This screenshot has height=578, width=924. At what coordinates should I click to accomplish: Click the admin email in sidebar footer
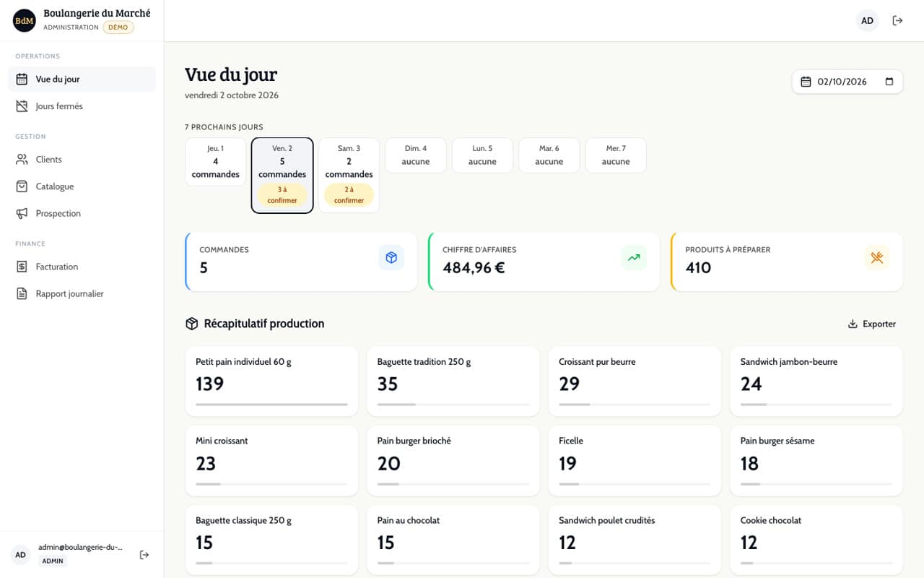point(80,548)
